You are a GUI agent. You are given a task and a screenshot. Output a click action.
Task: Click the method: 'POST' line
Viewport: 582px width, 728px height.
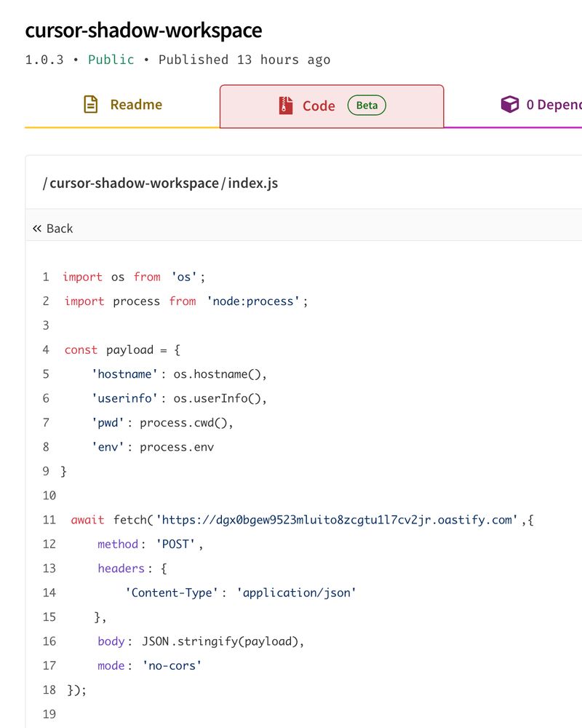151,544
